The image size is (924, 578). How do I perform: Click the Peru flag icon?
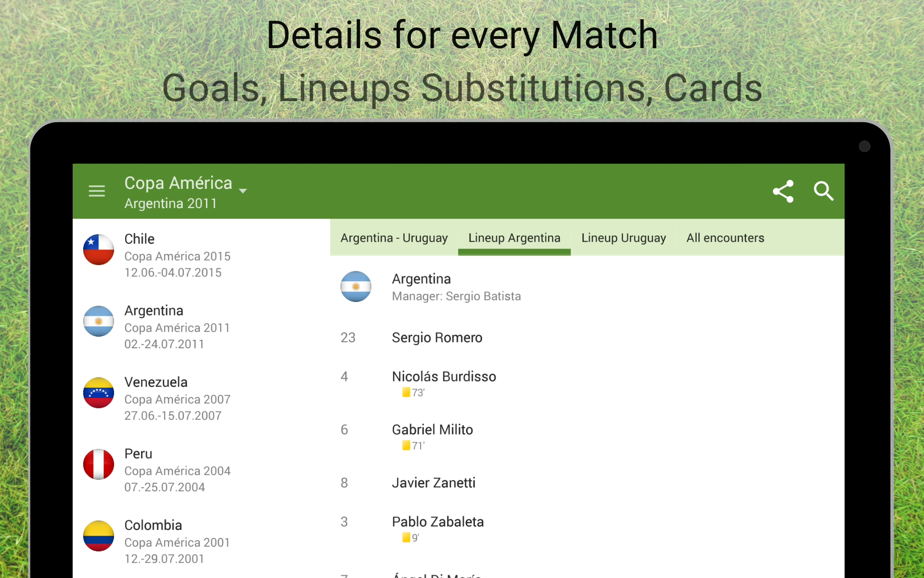point(98,464)
